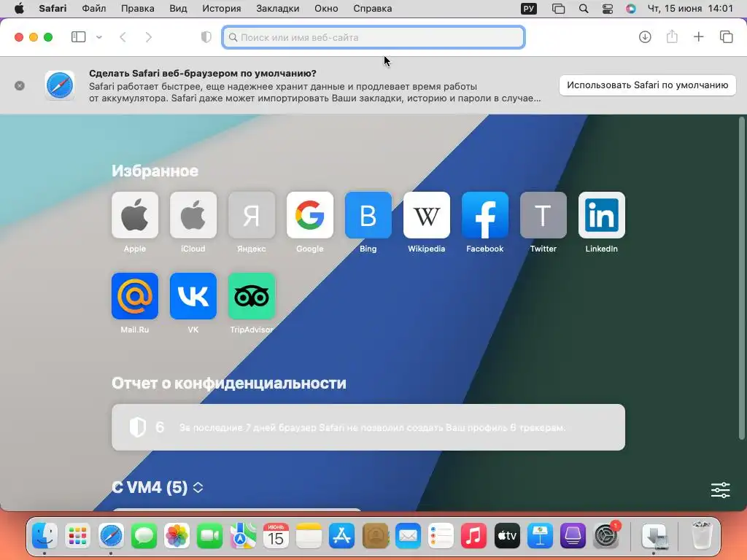Show downloads in the toolbar
Screen dimensions: 747x560
pos(645,36)
